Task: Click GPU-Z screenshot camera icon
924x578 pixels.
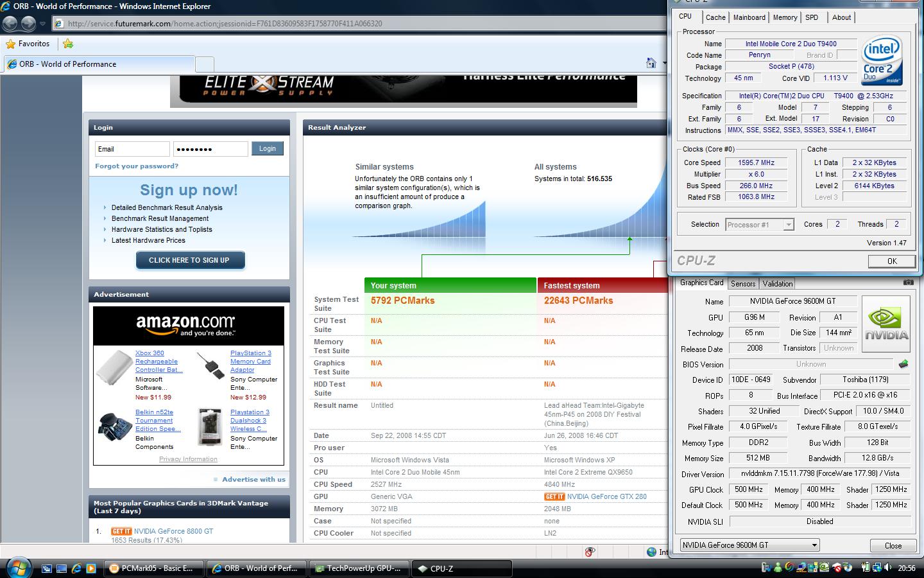Action: 908,282
